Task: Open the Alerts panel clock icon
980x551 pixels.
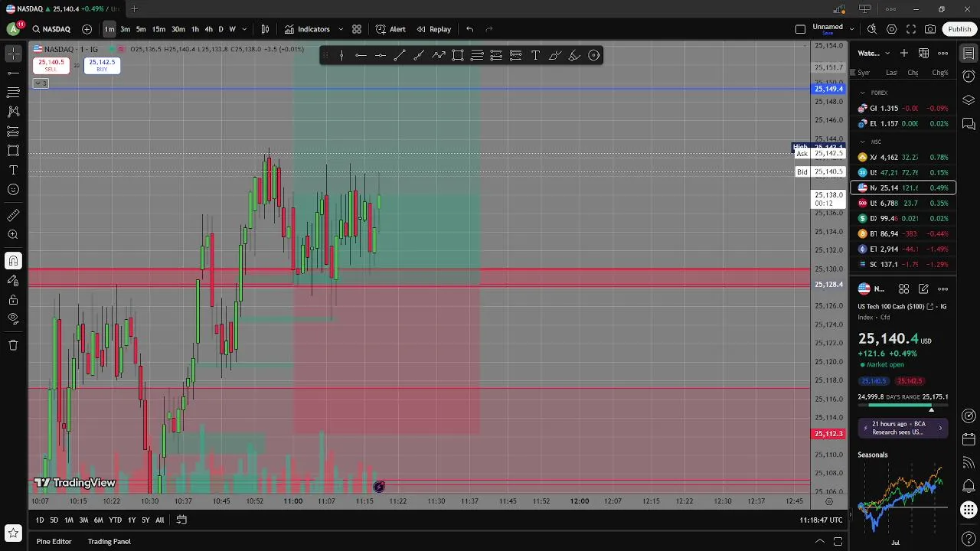Action: coord(969,77)
